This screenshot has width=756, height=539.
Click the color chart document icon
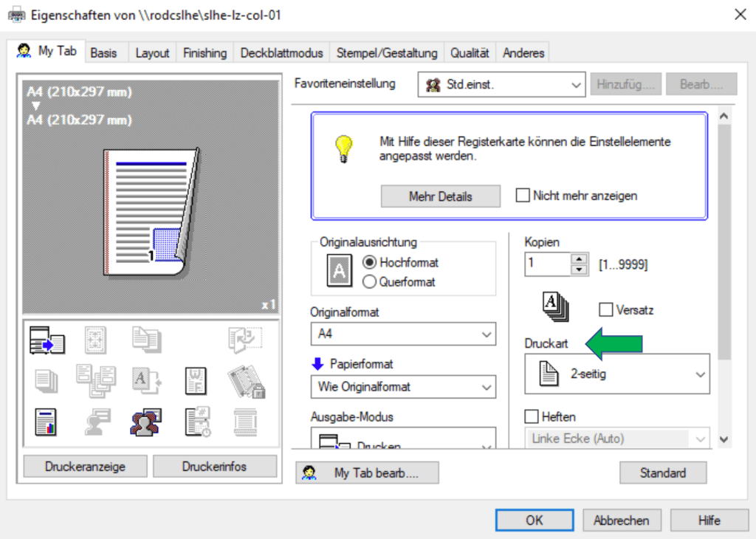point(47,422)
